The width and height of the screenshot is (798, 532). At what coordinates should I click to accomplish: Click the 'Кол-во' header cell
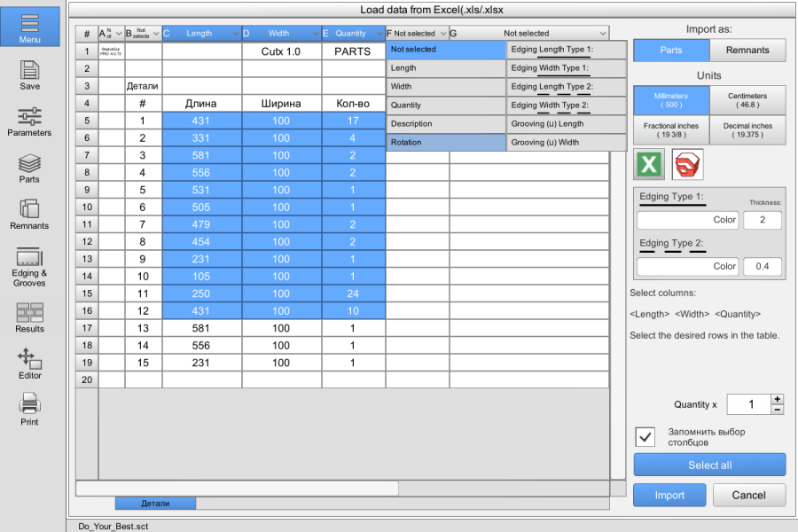354,104
